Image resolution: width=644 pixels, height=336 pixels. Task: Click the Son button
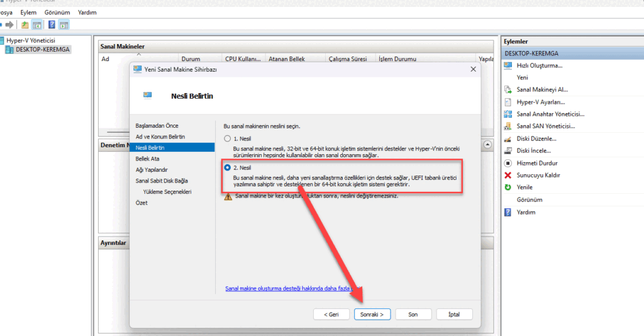413,314
